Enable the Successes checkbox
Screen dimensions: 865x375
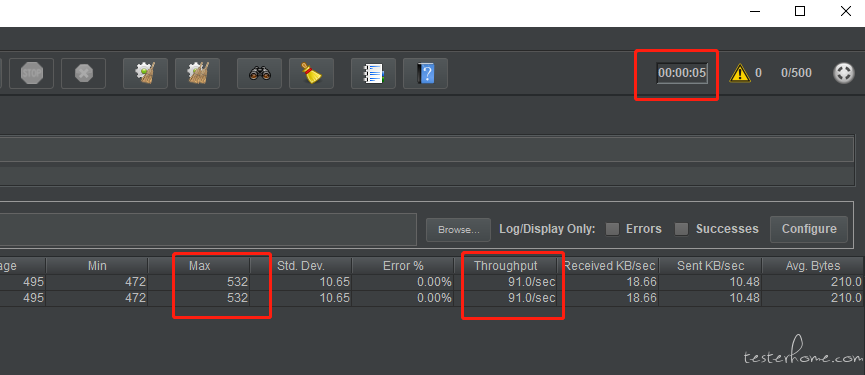pyautogui.click(x=682, y=229)
